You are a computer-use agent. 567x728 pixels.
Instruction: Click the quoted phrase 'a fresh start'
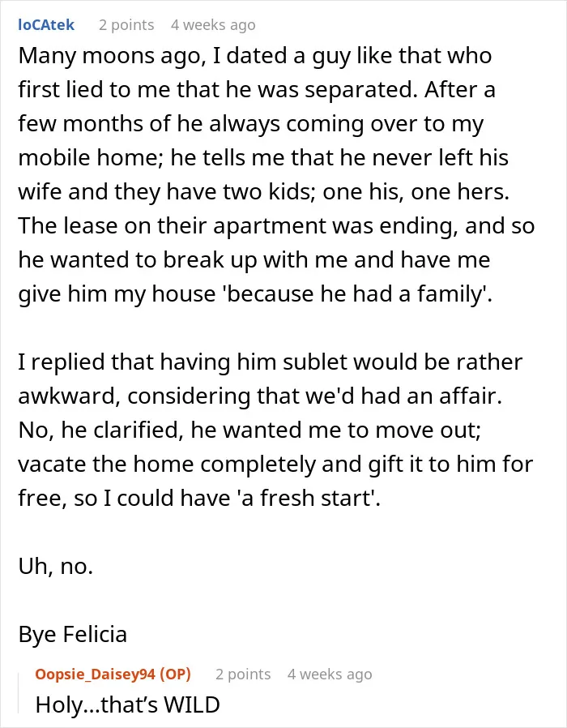click(305, 499)
